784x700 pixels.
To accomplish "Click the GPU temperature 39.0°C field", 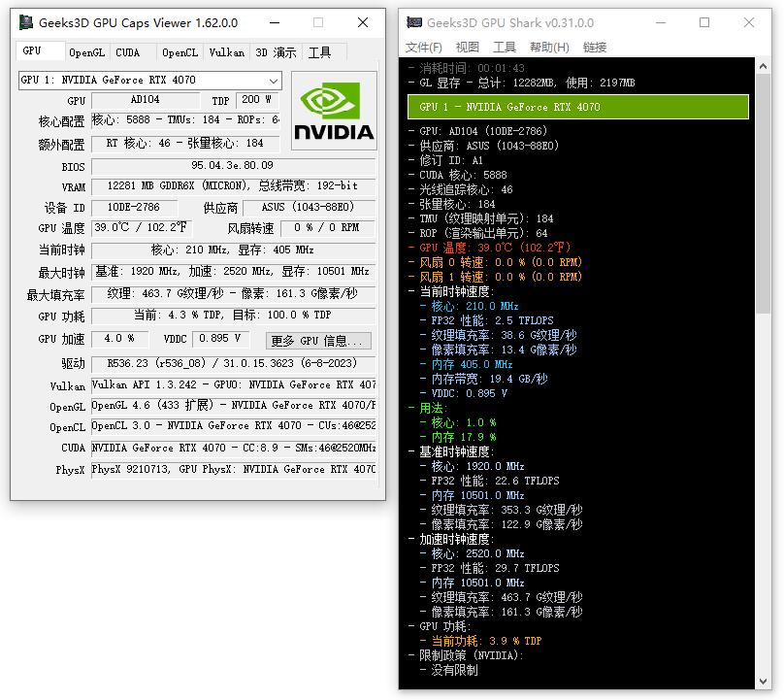I will click(x=142, y=228).
